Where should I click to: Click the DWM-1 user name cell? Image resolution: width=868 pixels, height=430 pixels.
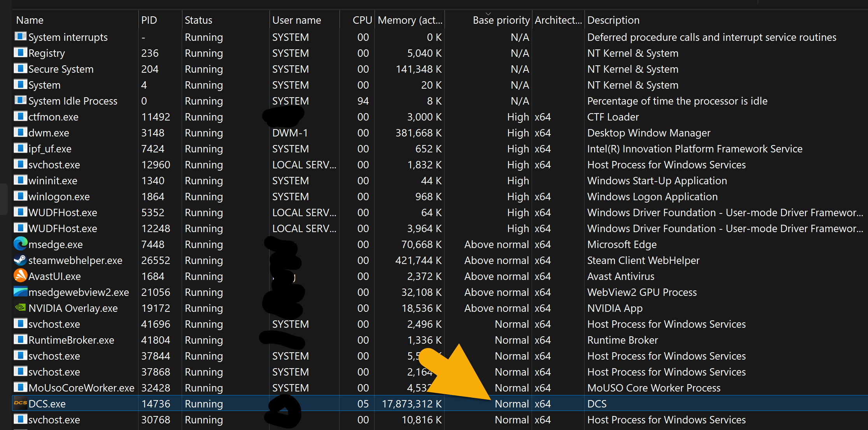290,133
